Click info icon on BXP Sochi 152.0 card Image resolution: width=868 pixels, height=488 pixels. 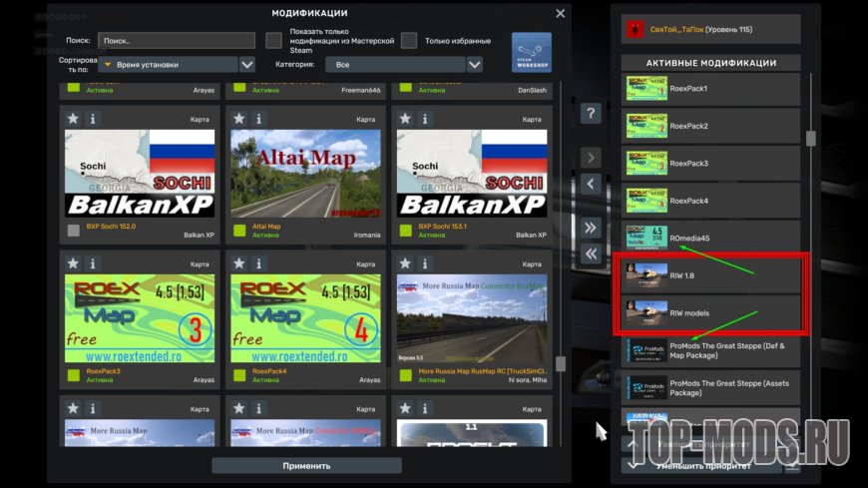pyautogui.click(x=93, y=119)
